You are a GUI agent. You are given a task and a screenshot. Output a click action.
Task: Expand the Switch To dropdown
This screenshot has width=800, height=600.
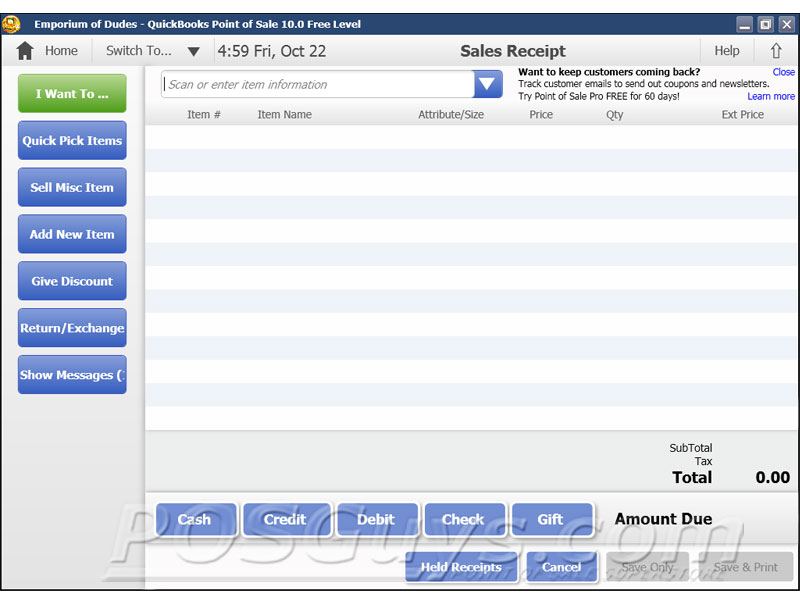click(193, 51)
